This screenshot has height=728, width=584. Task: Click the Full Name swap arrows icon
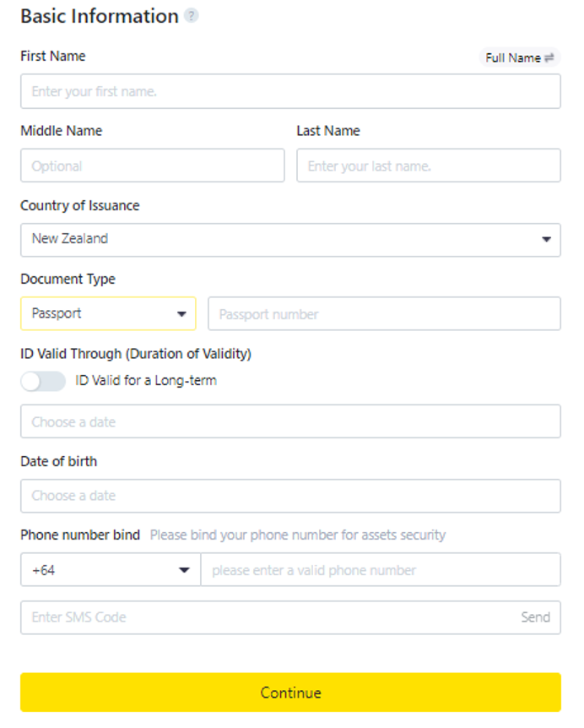[549, 57]
